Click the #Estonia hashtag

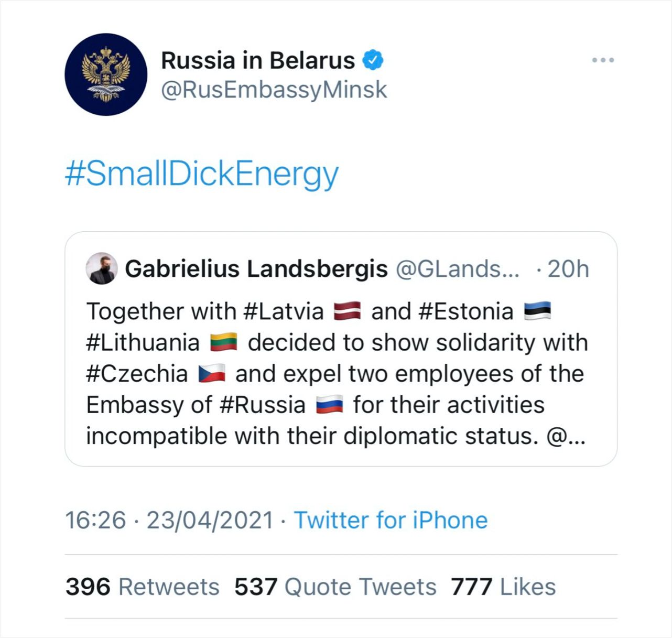466,311
